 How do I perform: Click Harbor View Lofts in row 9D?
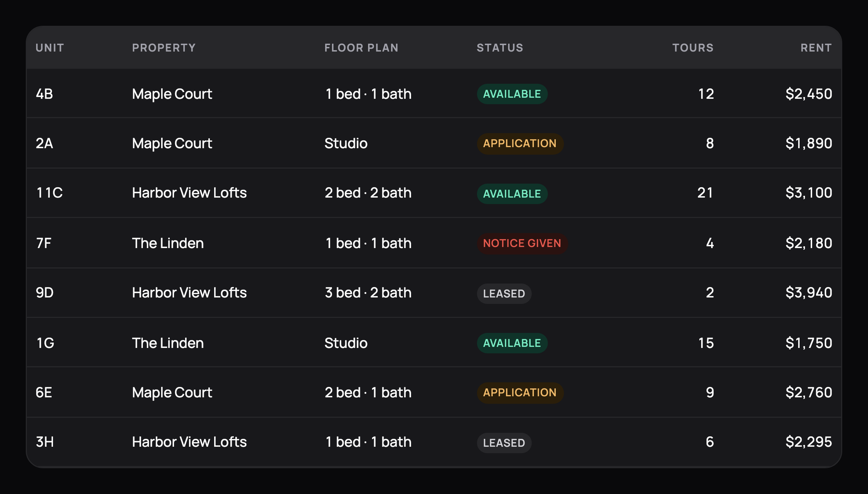click(x=189, y=292)
